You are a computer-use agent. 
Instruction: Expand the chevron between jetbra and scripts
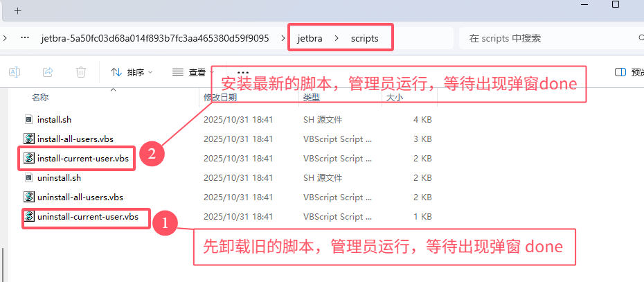(337, 39)
